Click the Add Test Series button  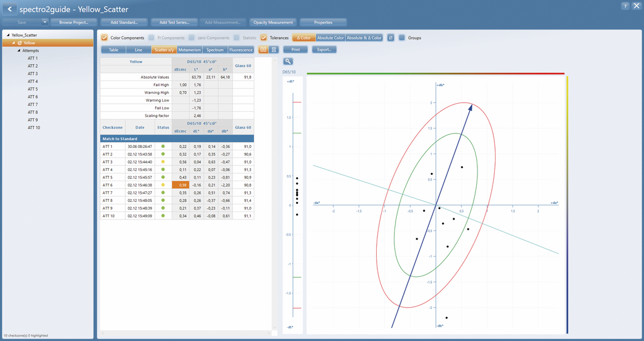[x=174, y=22]
